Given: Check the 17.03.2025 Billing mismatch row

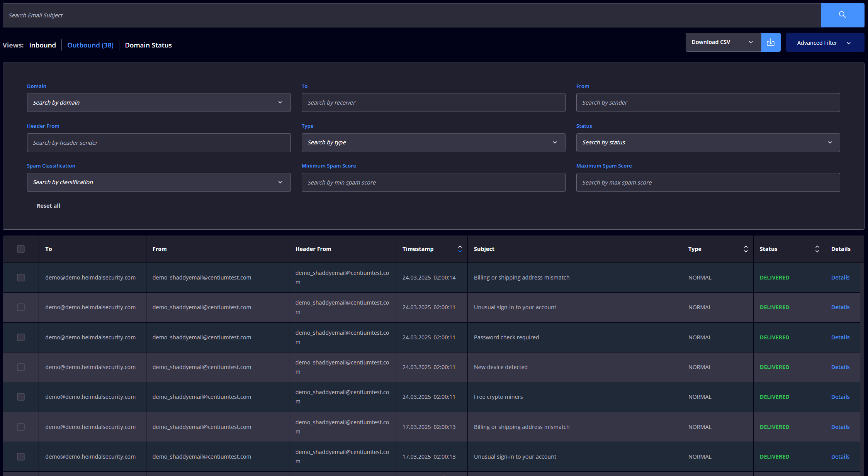Looking at the screenshot, I should (21, 427).
